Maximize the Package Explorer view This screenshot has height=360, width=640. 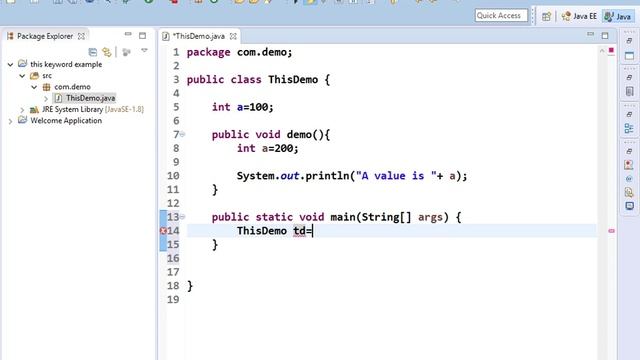click(142, 36)
